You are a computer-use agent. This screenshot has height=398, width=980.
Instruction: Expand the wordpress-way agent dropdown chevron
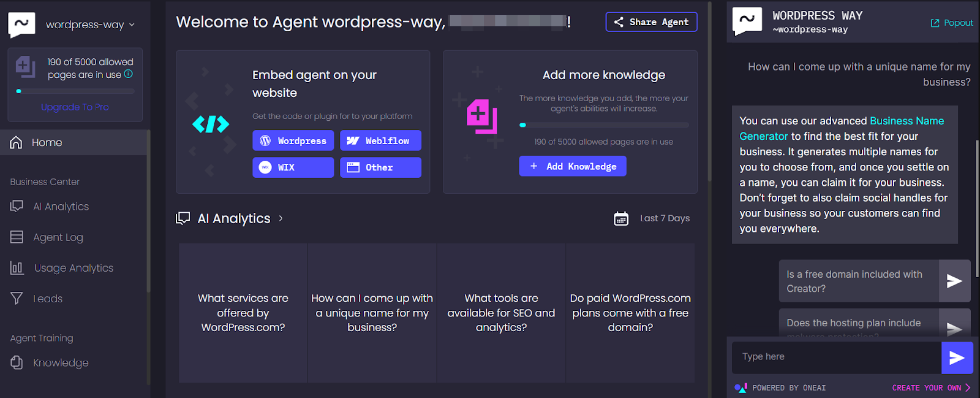[132, 25]
